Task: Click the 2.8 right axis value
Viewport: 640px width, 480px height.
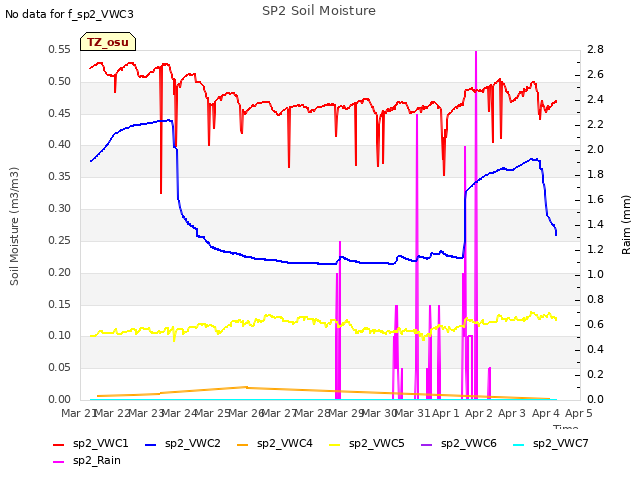Action: [x=595, y=49]
